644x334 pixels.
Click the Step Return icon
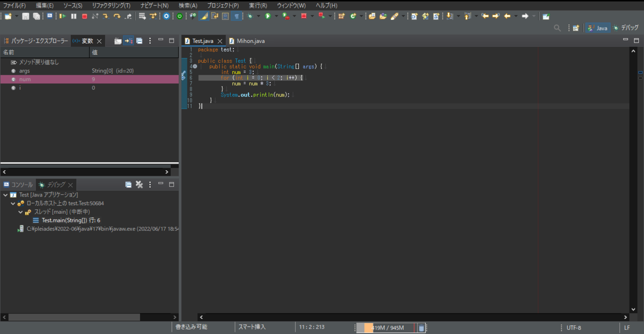129,16
